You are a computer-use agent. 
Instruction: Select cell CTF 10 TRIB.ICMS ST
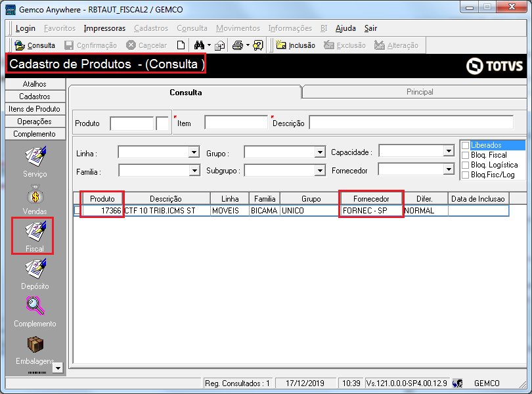167,211
